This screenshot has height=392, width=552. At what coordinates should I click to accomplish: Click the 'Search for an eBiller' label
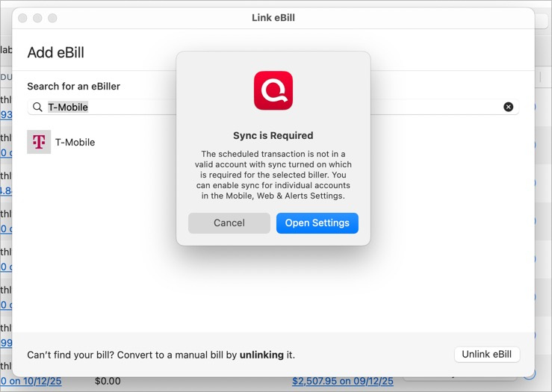tap(74, 86)
